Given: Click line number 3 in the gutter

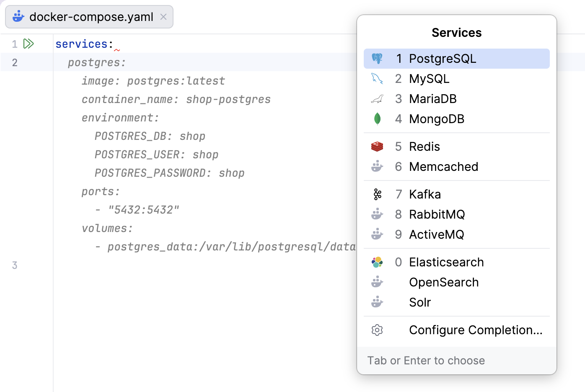Looking at the screenshot, I should (15, 265).
